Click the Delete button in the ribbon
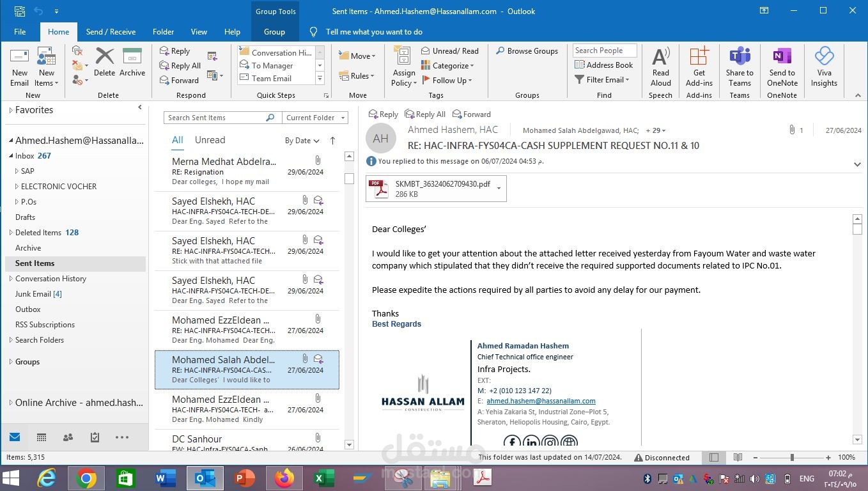 (104, 63)
